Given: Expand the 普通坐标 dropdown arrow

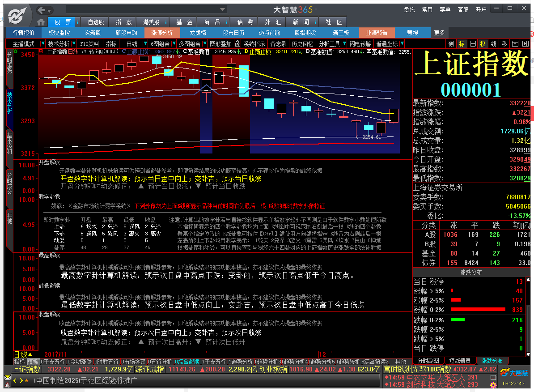Looking at the screenshot, I should click(x=402, y=44).
